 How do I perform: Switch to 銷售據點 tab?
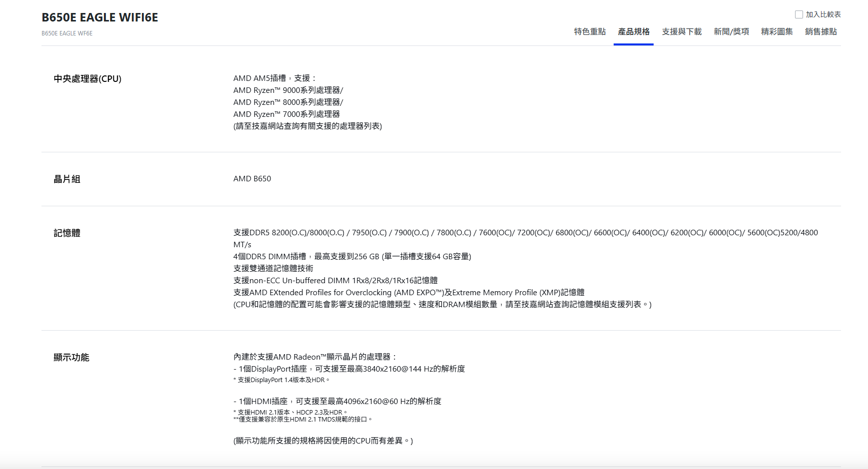point(821,31)
